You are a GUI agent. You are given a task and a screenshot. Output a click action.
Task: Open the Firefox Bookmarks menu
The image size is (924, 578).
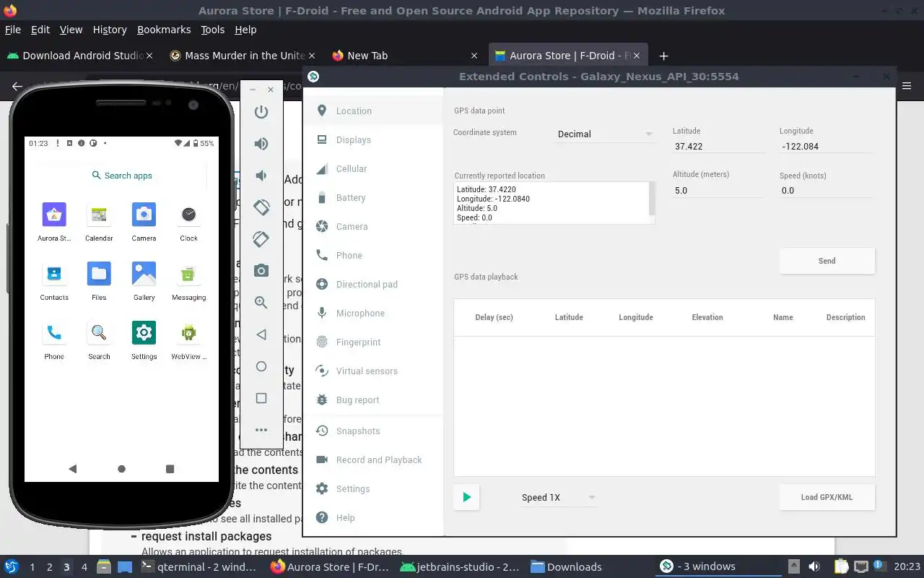click(164, 30)
